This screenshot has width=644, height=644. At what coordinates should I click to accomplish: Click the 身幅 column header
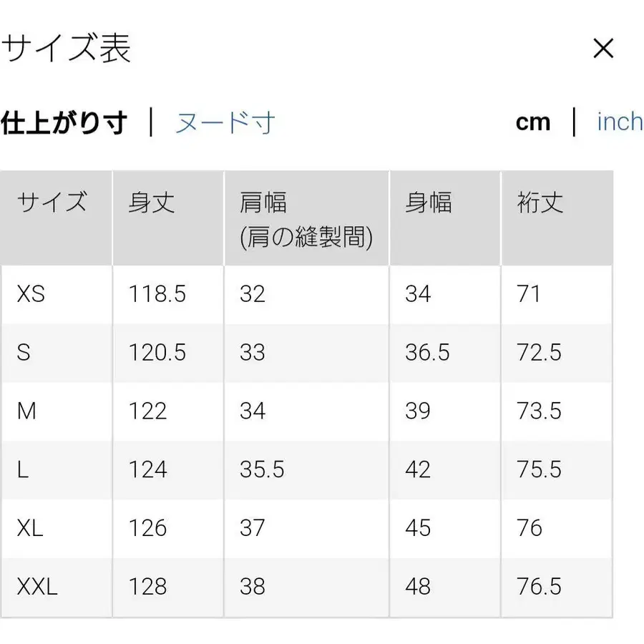click(x=428, y=203)
